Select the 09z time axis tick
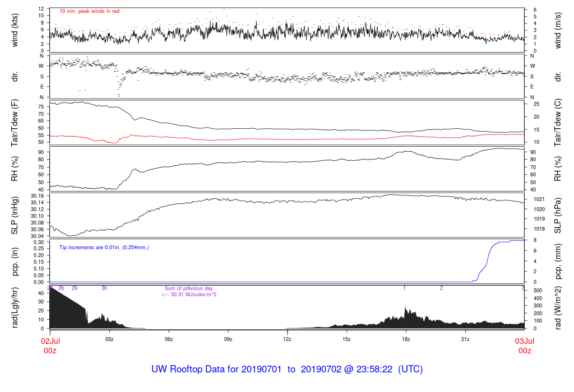Image resolution: width=574 pixels, height=392 pixels. [228, 339]
